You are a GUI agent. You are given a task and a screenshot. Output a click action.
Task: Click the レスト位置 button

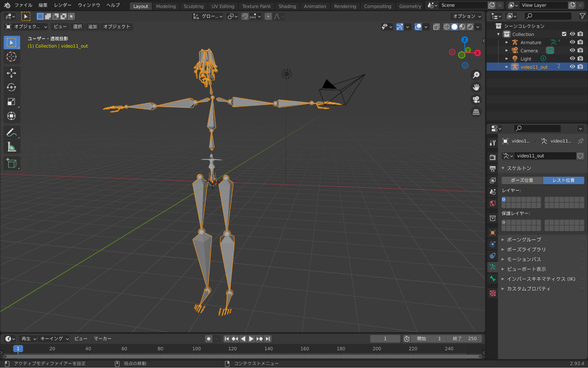click(x=564, y=180)
